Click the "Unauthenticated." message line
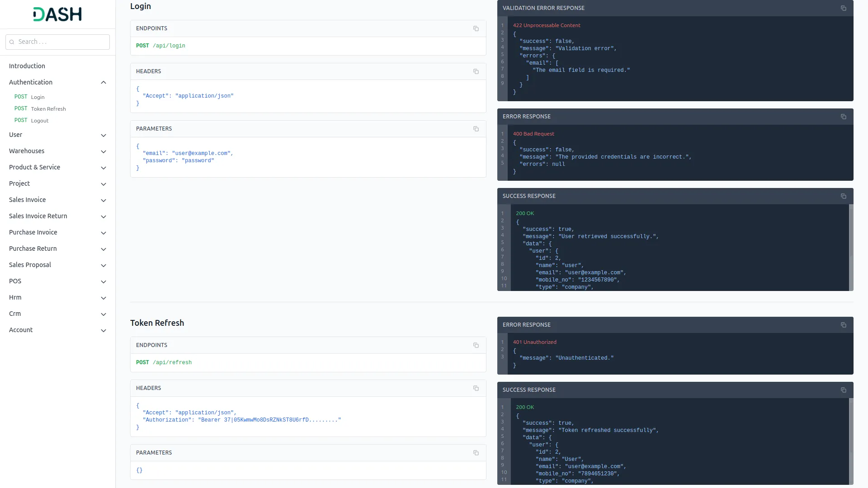Image resolution: width=868 pixels, height=488 pixels. [566, 358]
